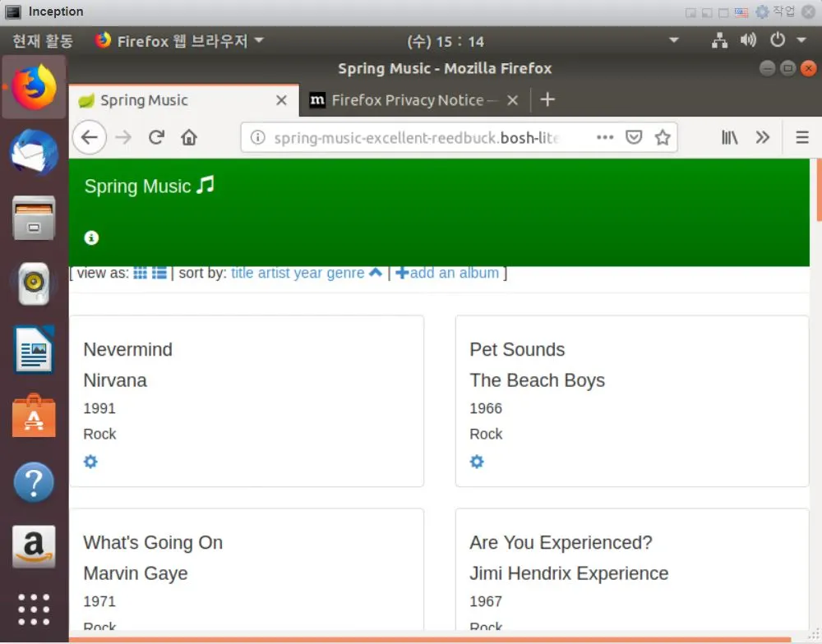Open the app info icon in green header
Viewport: 822px width, 644px height.
click(x=91, y=238)
